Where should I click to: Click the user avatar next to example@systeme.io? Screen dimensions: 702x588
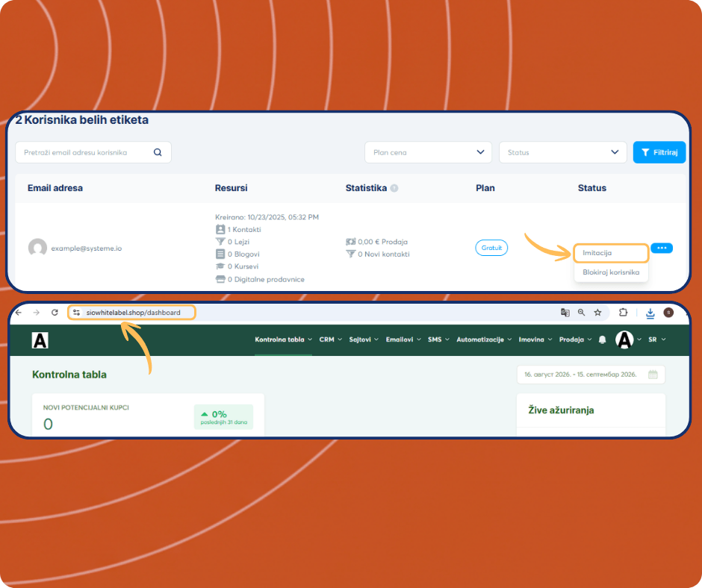[37, 248]
